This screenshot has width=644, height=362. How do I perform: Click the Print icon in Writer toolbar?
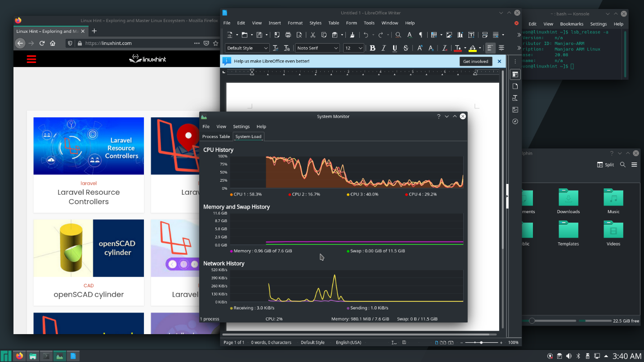click(288, 35)
